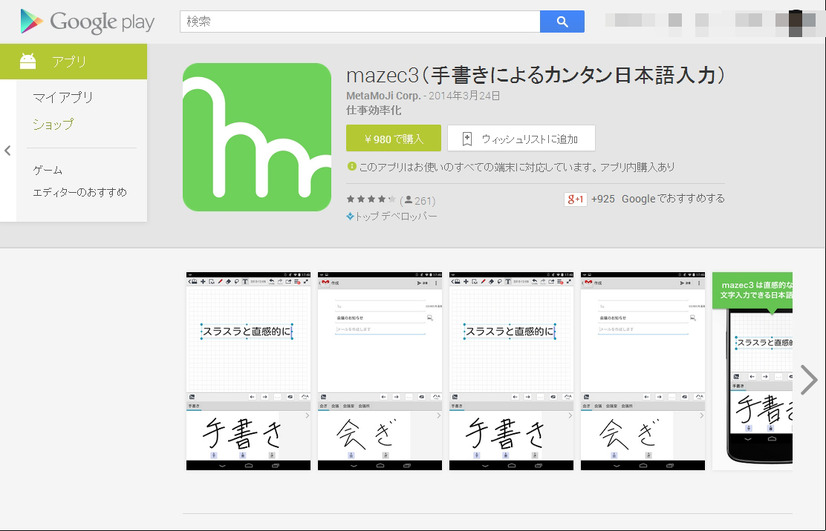Show next screenshots with right chevron
The width and height of the screenshot is (826, 531).
click(x=809, y=379)
